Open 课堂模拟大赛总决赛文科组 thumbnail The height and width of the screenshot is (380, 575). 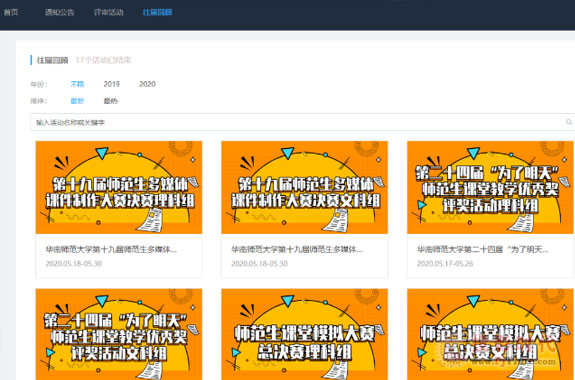(x=490, y=334)
